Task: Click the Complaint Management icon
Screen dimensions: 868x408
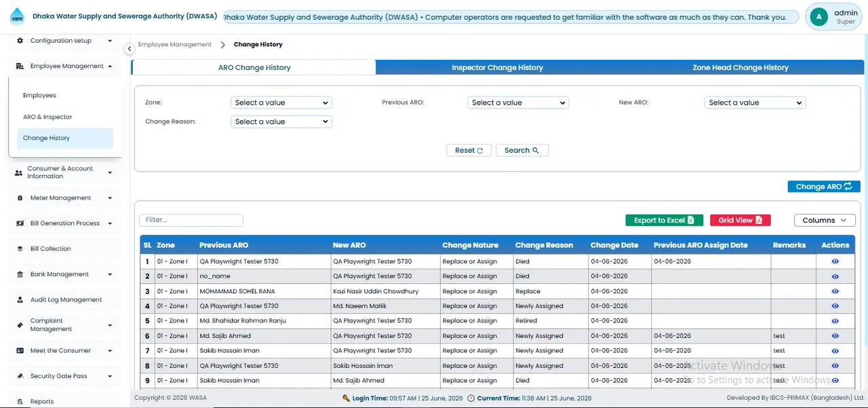Action: (20, 325)
